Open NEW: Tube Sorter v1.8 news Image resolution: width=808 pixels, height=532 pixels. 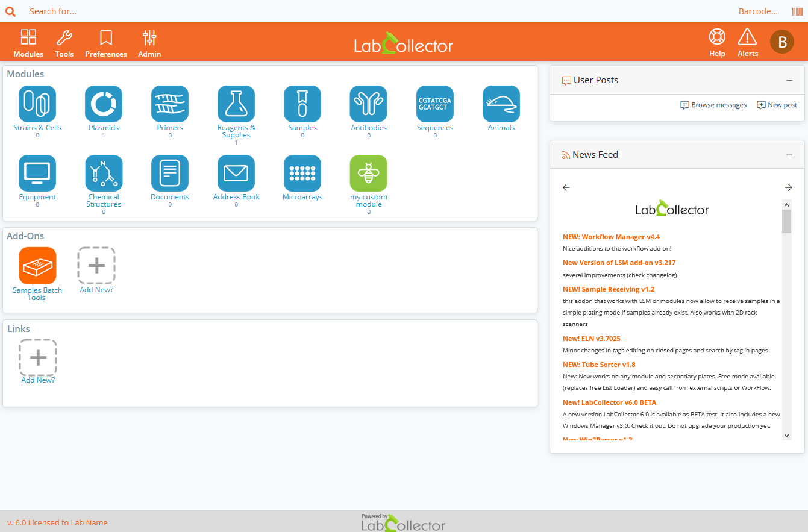(x=599, y=365)
